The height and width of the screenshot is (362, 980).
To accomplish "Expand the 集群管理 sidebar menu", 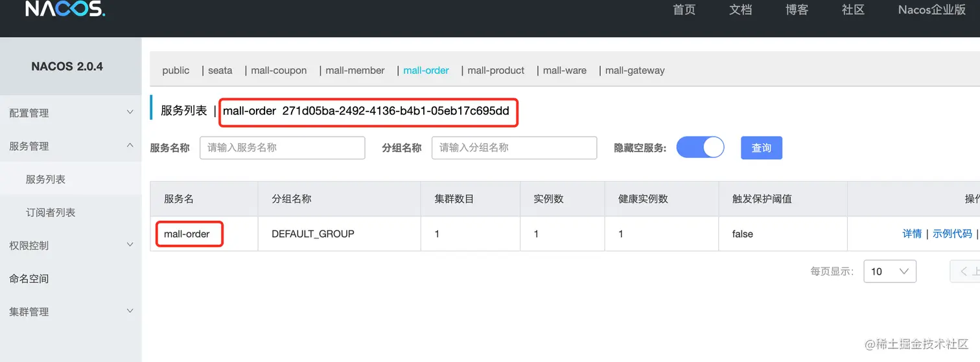I will [x=71, y=311].
